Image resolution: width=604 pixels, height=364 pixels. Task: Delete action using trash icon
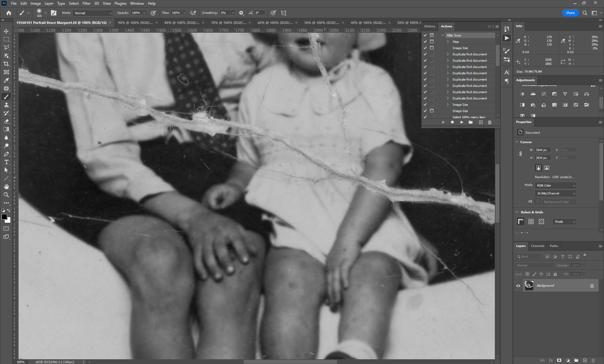pos(489,122)
